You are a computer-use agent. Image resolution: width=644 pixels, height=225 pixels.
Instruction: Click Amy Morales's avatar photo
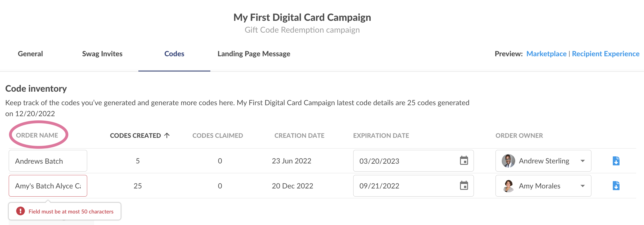tap(508, 186)
